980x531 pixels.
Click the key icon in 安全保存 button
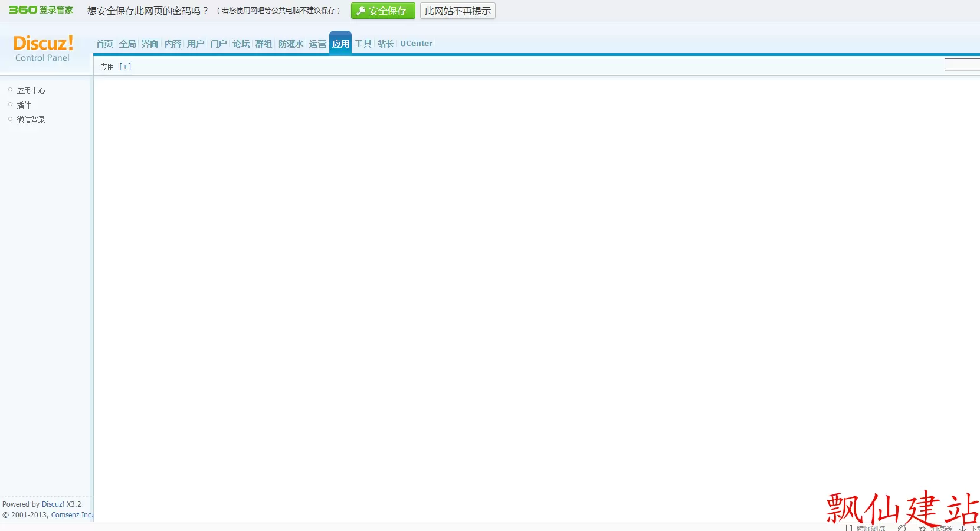click(360, 11)
